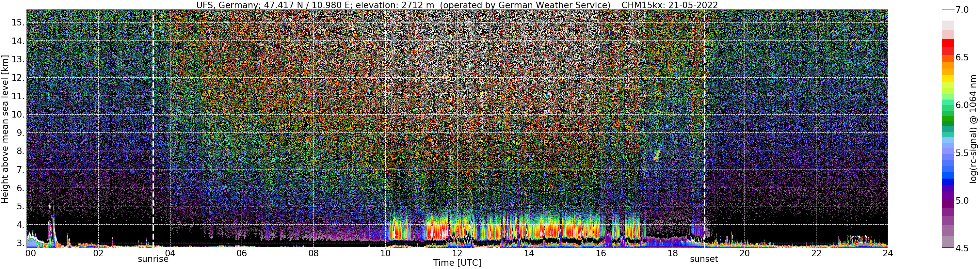Click the 'Height above mean sea level [km]' label
The image size is (980, 269).
[x=5, y=129]
